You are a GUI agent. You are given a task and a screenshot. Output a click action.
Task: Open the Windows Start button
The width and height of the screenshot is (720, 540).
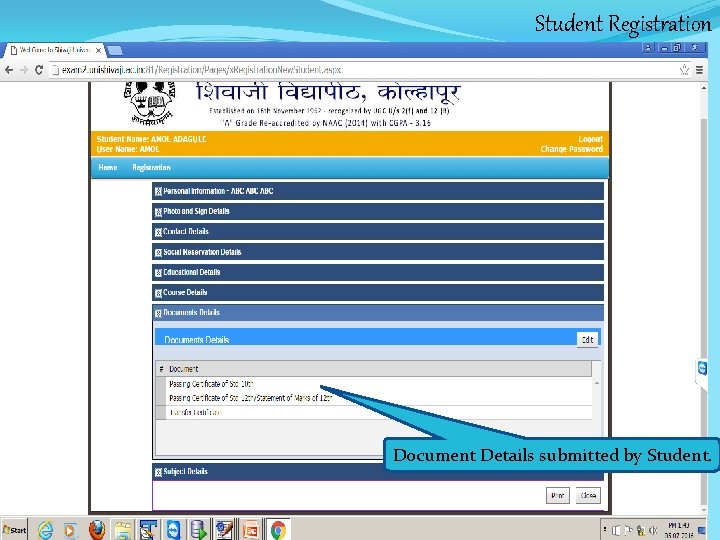click(x=14, y=529)
